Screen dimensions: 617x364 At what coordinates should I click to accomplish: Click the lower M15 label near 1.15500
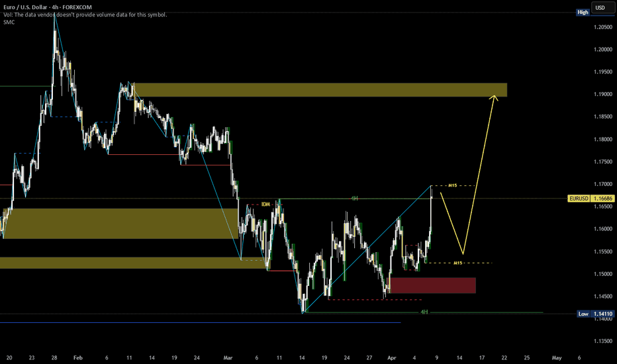(457, 263)
